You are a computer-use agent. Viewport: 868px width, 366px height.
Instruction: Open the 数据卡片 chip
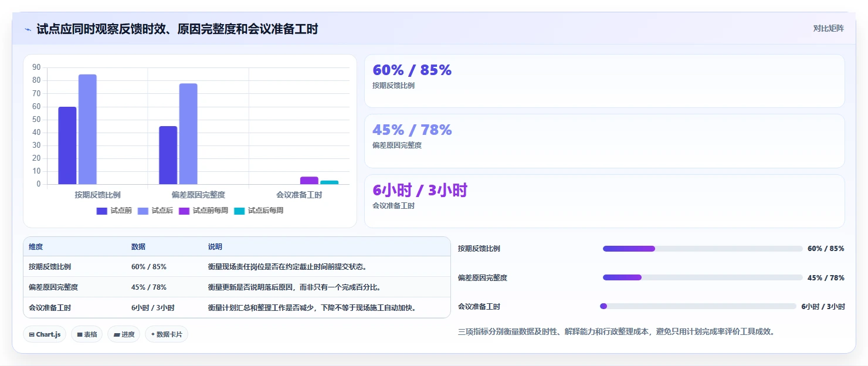(167, 334)
